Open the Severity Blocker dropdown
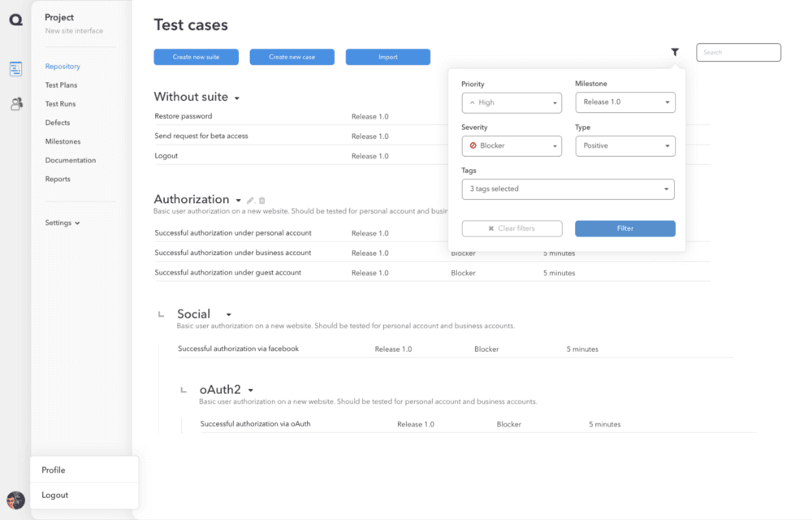The width and height of the screenshot is (812, 520). coord(512,145)
